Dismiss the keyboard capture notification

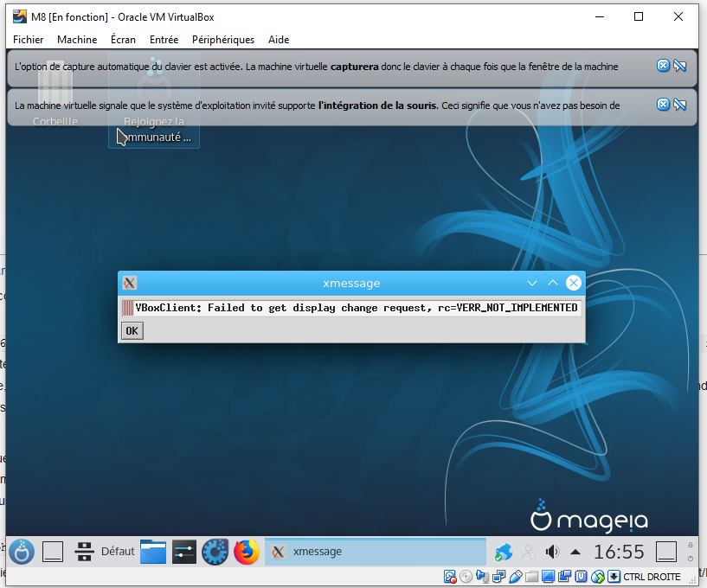[x=663, y=66]
